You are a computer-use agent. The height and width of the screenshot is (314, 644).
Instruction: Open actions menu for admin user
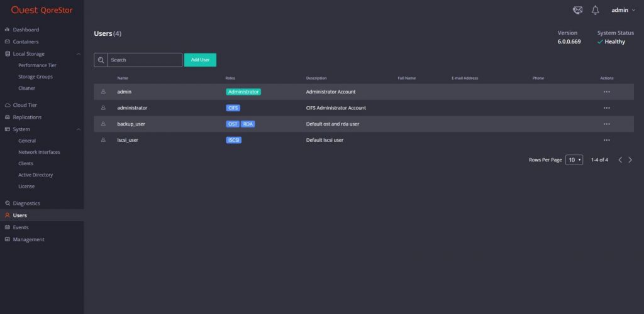click(607, 92)
